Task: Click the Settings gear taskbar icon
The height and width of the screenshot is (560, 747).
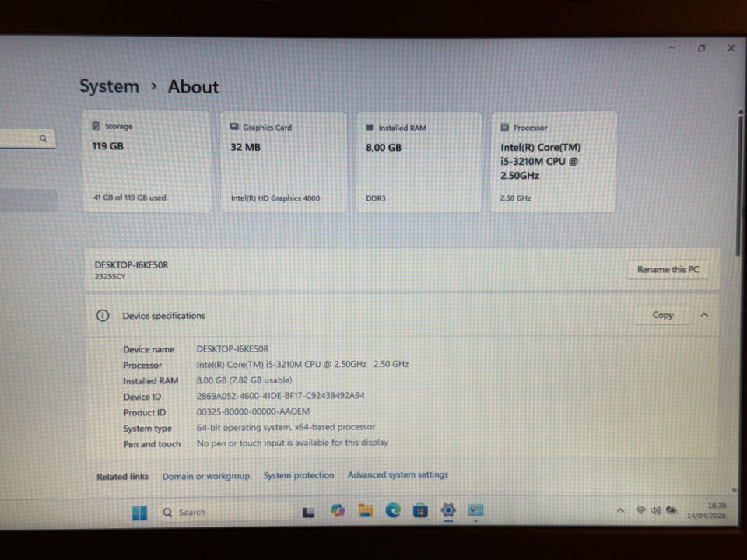Action: click(448, 510)
